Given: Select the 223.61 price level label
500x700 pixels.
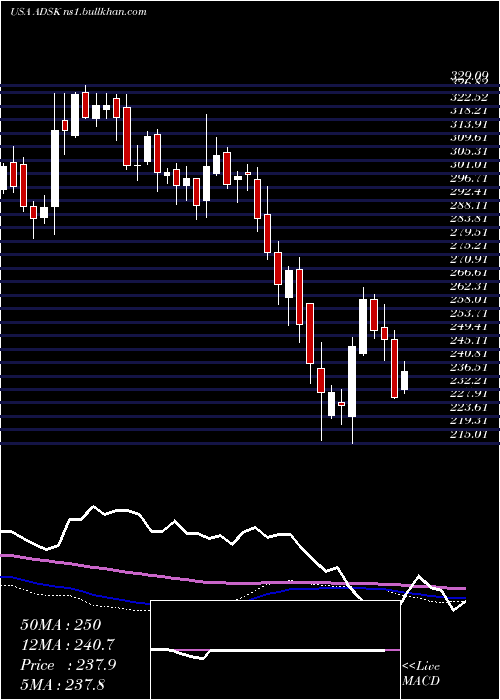Looking at the screenshot, I should [x=469, y=407].
